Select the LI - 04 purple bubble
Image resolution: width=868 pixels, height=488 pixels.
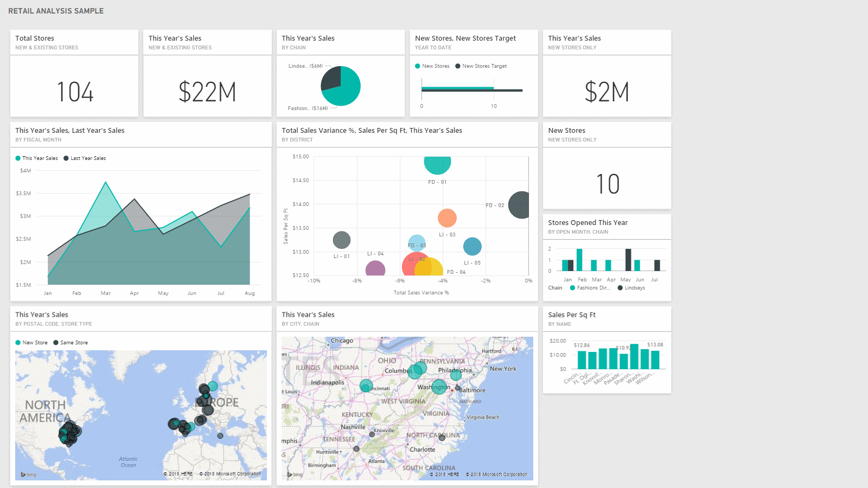click(x=375, y=268)
